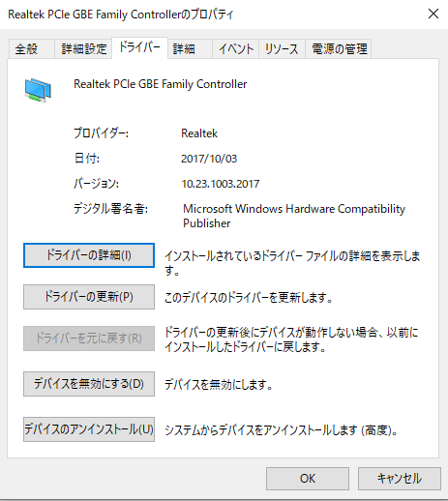
Task: Click the デバイスを無効にする(D) button
Action: tap(89, 384)
